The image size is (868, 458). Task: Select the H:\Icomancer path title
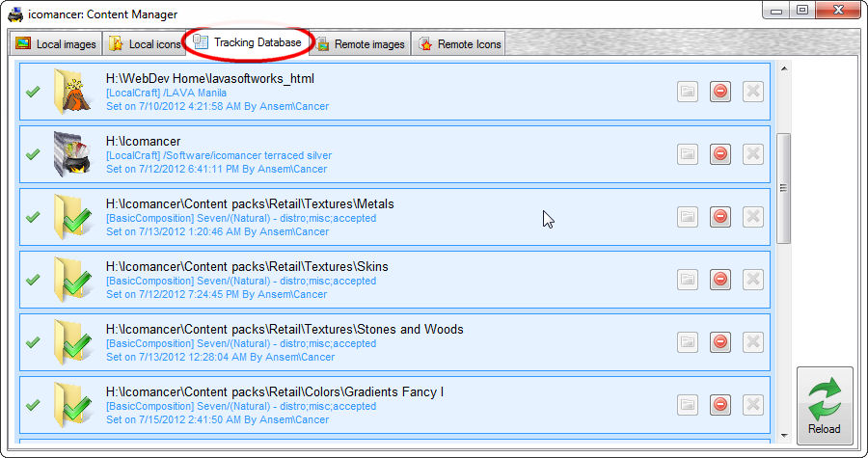[x=143, y=141]
